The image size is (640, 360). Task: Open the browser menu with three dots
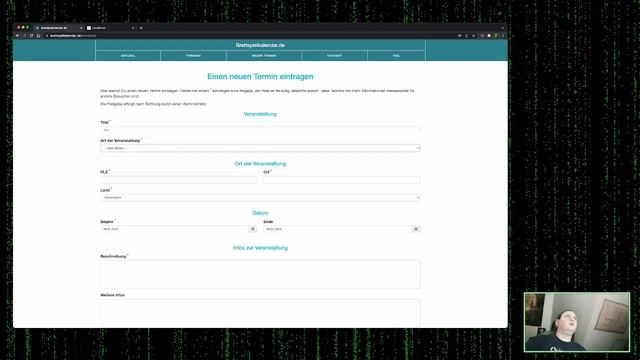point(503,36)
